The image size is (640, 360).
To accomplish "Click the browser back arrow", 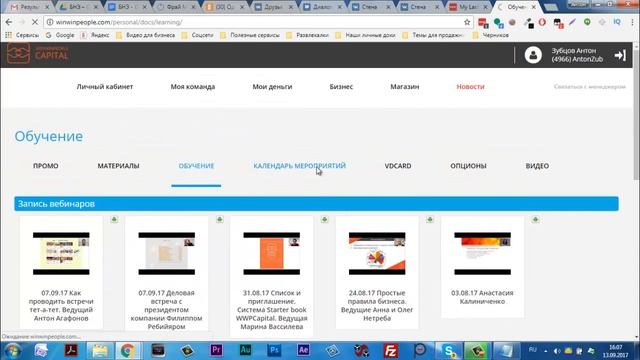I will pyautogui.click(x=9, y=22).
